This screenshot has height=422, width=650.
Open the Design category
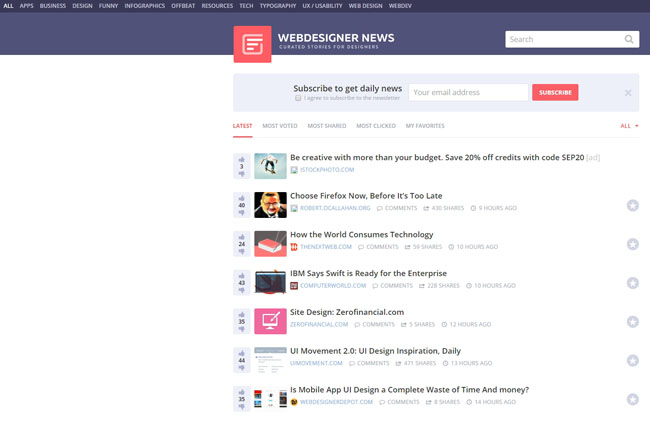(x=82, y=6)
